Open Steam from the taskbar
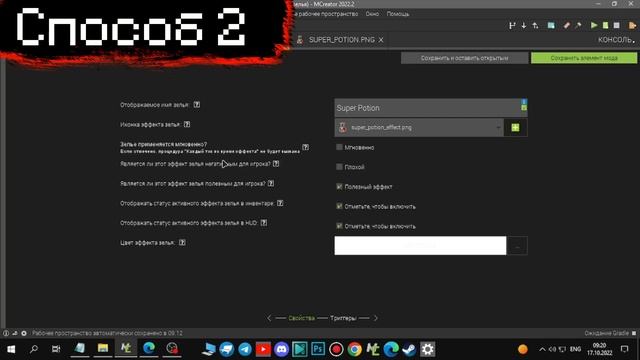The width and height of the screenshot is (640, 360). point(409,349)
